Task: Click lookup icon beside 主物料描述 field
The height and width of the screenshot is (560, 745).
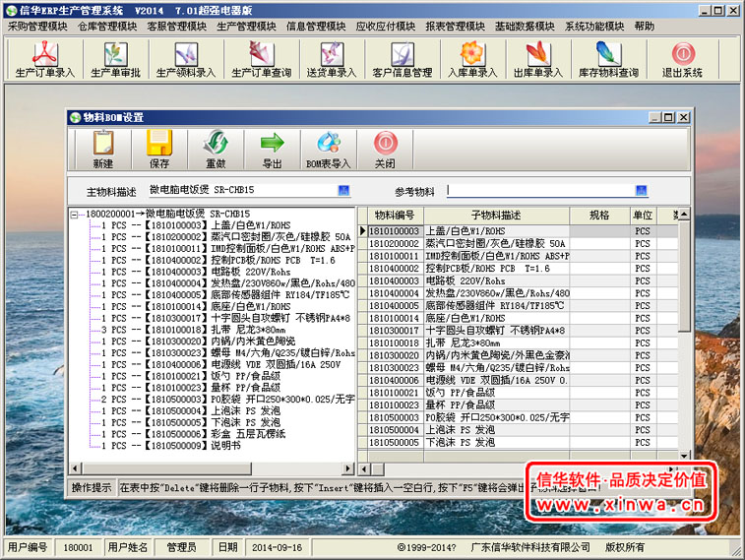Action: click(x=343, y=191)
